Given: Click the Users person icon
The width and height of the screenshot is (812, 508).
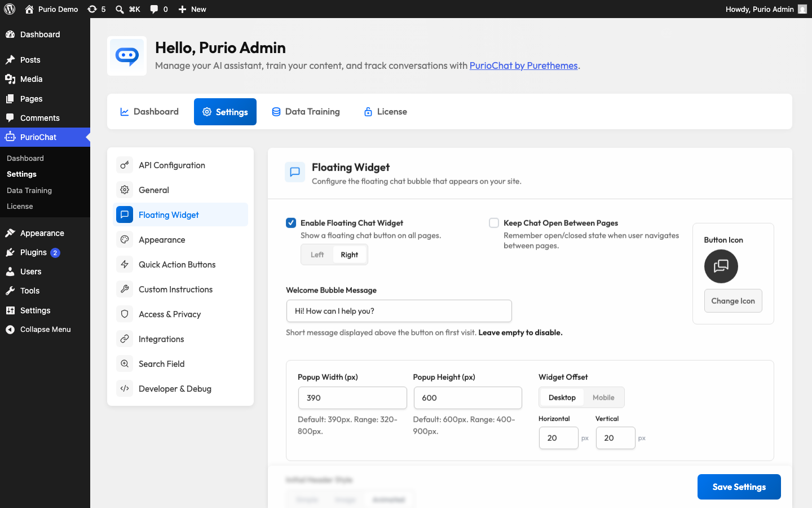Looking at the screenshot, I should pos(10,271).
